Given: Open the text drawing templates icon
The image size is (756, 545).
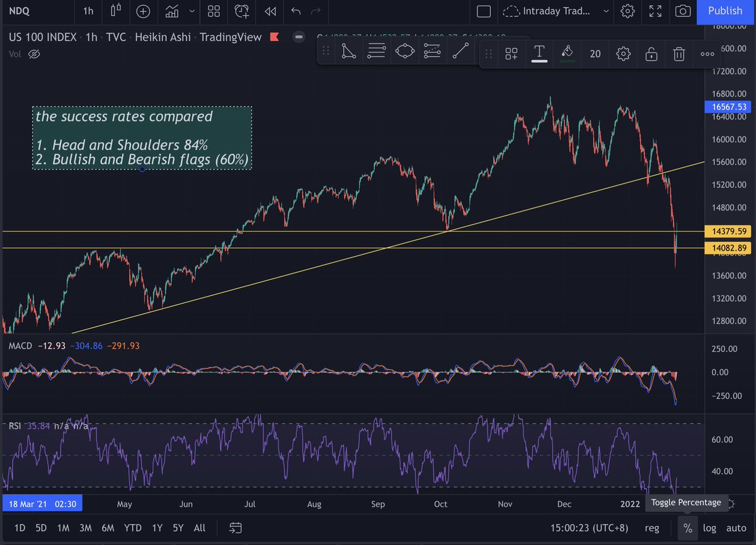Looking at the screenshot, I should [511, 54].
